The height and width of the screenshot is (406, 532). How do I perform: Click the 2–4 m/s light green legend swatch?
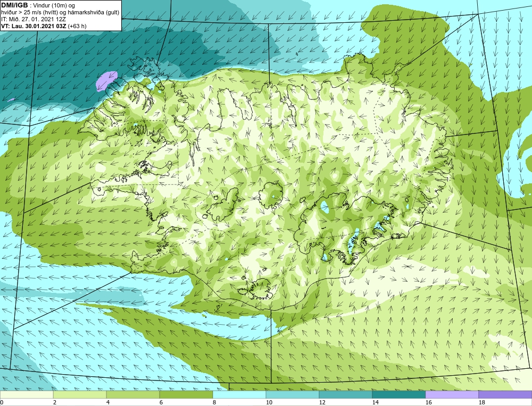80,395
